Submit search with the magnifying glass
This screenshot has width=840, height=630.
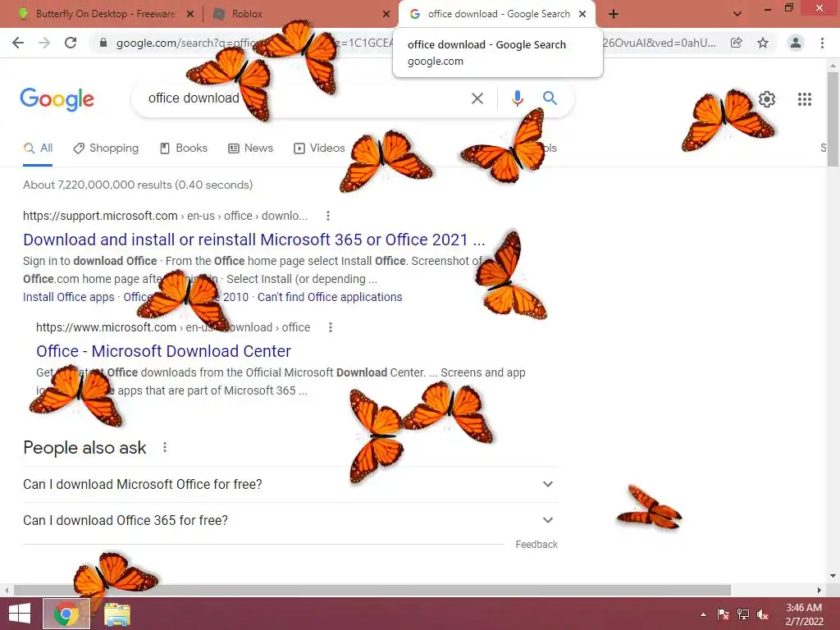point(550,98)
